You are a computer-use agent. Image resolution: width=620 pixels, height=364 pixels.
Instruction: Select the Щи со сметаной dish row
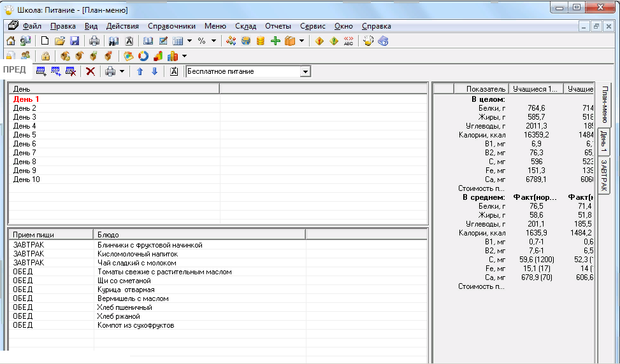coord(124,281)
